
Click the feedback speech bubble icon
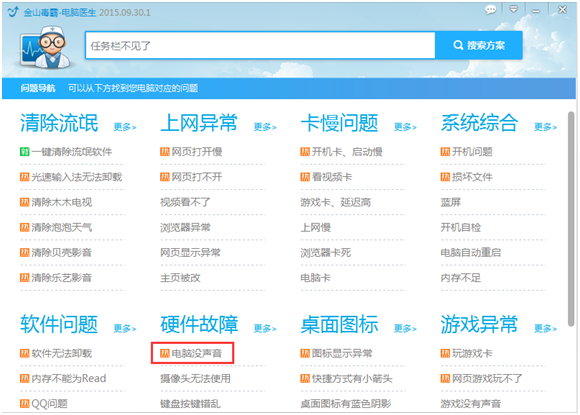(x=491, y=10)
